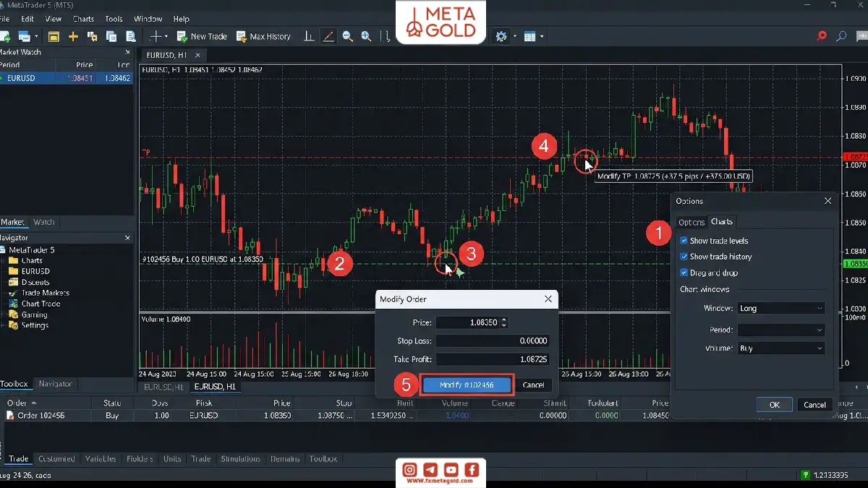Click Cancel in Modify Order dialog

coord(534,385)
